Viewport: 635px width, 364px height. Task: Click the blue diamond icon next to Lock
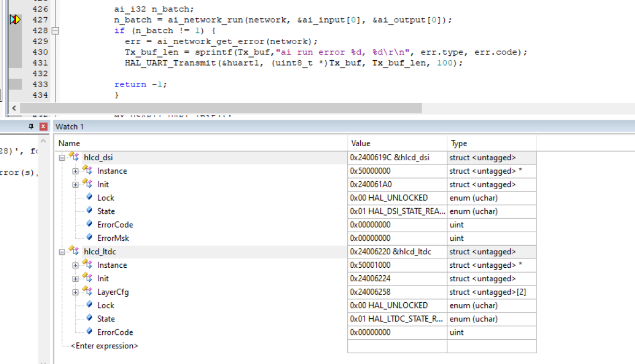pyautogui.click(x=89, y=197)
